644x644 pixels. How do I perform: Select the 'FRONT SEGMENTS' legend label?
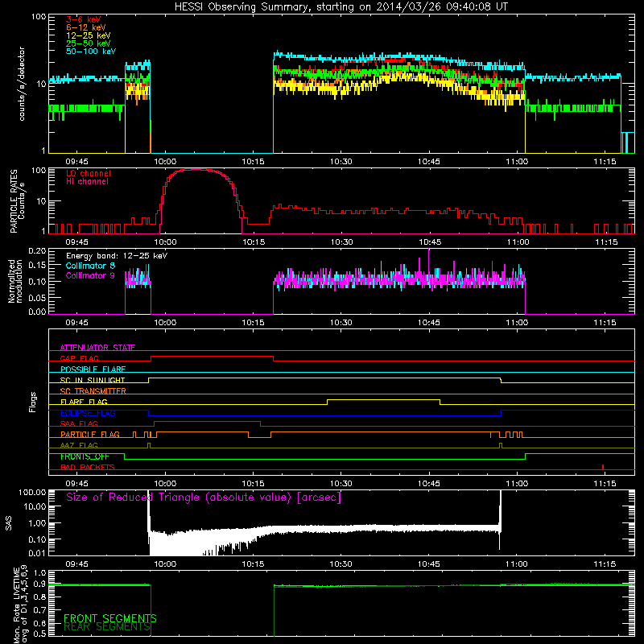tap(110, 618)
